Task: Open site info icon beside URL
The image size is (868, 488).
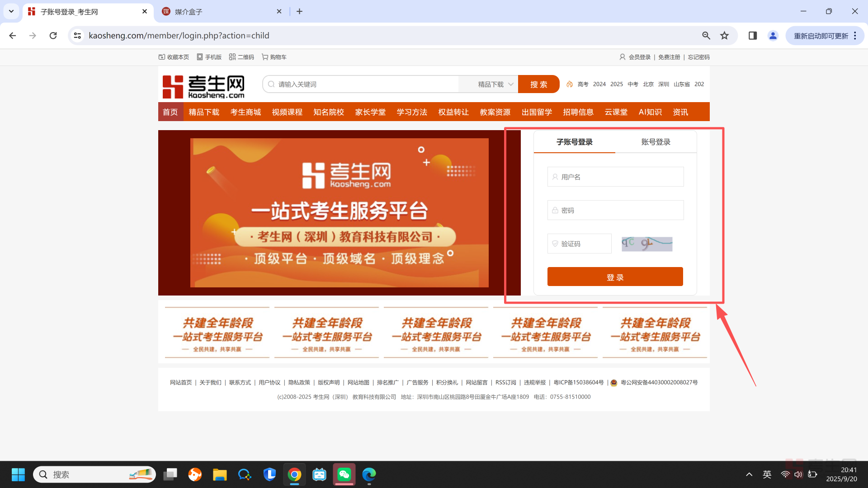Action: (78, 36)
